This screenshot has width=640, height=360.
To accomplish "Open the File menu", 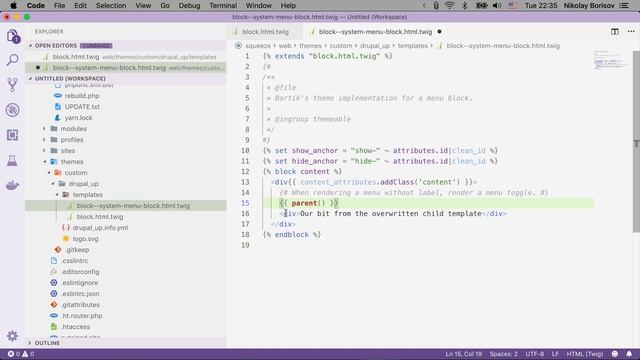I will pyautogui.click(x=60, y=5).
